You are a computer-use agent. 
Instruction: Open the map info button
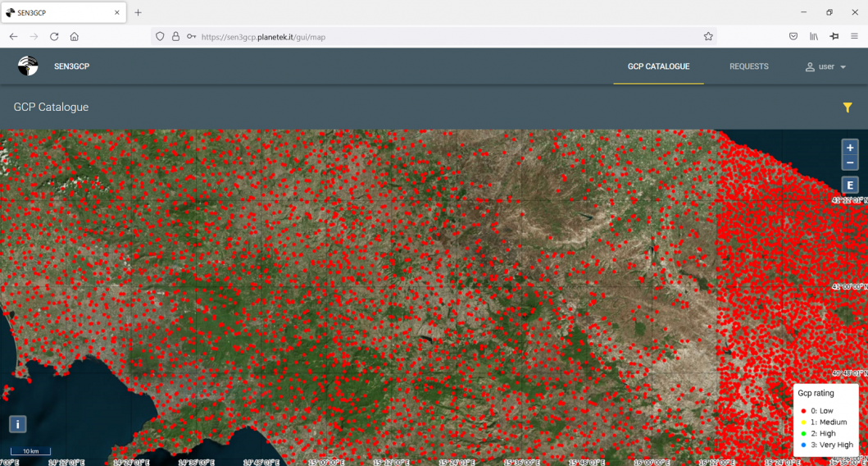(x=17, y=424)
